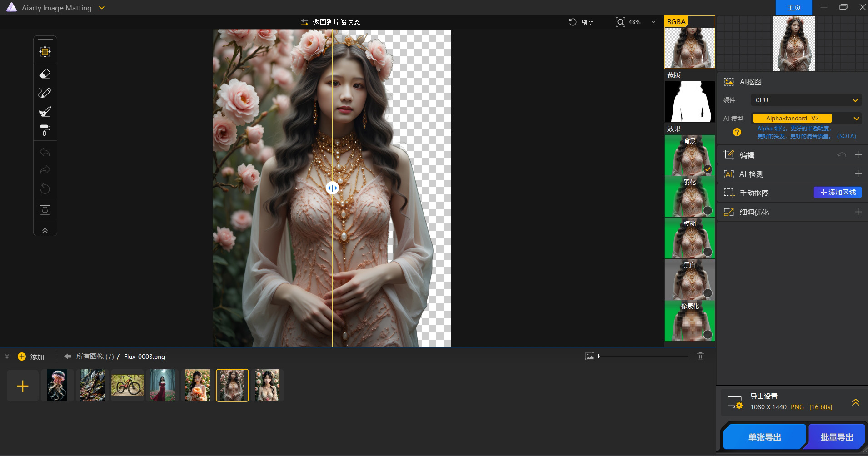Click the 手动抠图 selection icon
This screenshot has height=456, width=868.
point(729,193)
